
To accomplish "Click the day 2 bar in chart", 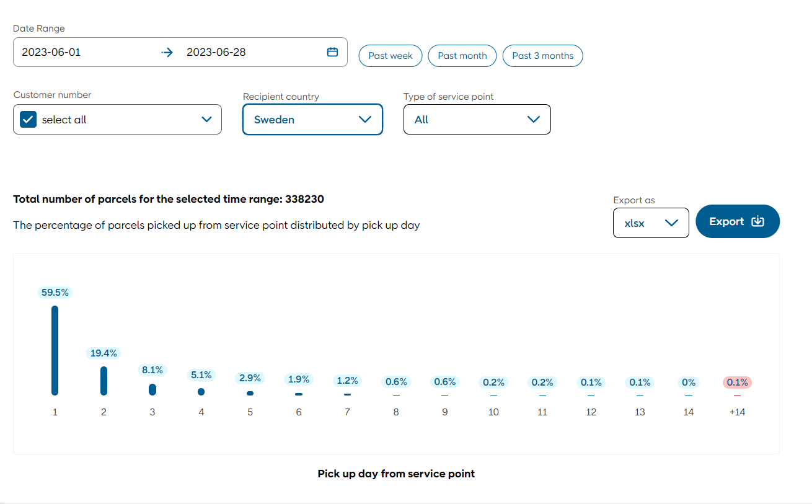I will (x=104, y=381).
